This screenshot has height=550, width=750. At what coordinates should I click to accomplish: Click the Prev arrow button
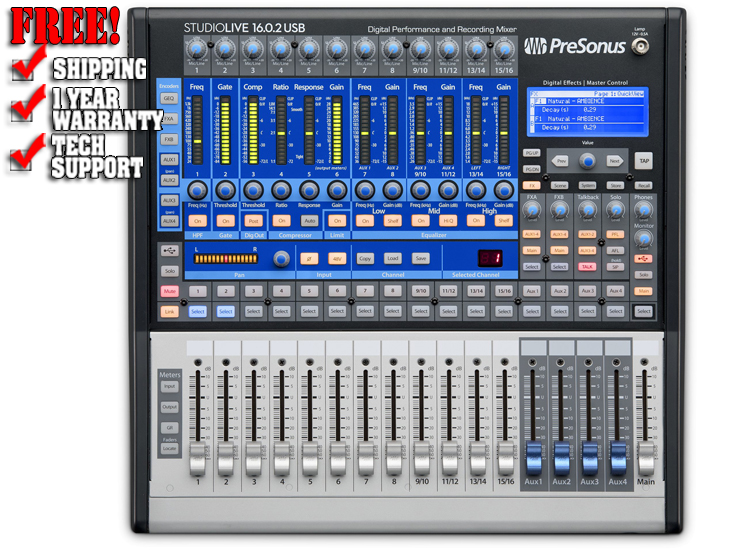[x=561, y=161]
